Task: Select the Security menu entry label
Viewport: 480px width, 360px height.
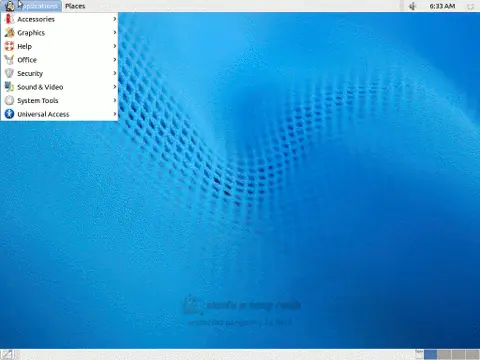Action: [x=30, y=74]
